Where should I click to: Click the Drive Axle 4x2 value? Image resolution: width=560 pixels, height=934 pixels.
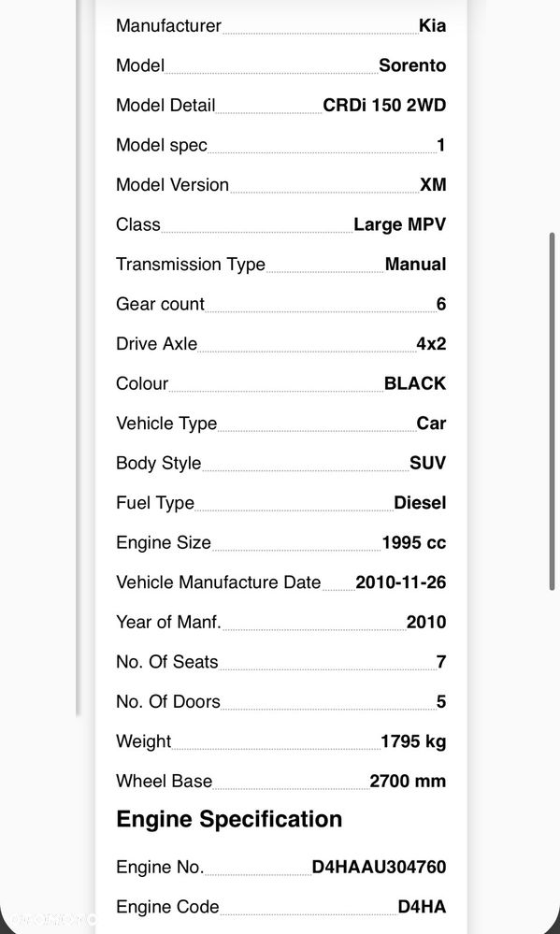pos(431,344)
